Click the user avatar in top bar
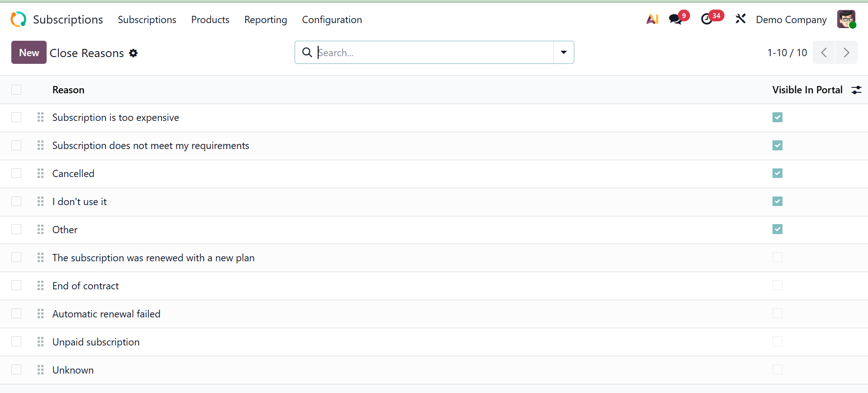The height and width of the screenshot is (393, 868). pos(846,19)
